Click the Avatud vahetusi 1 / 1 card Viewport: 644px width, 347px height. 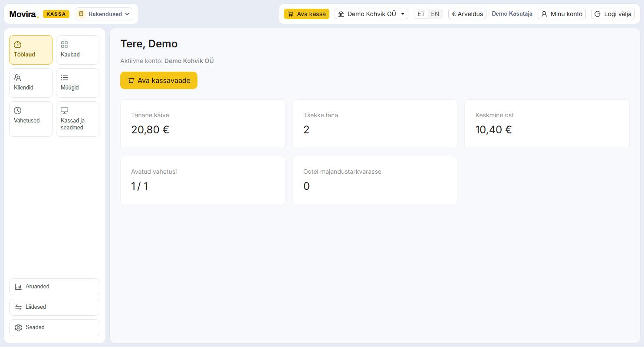point(203,181)
